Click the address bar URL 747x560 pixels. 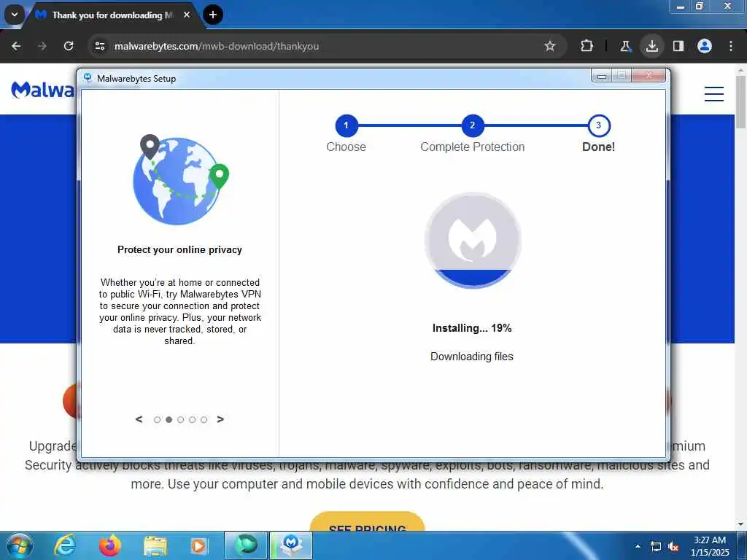[x=217, y=46]
